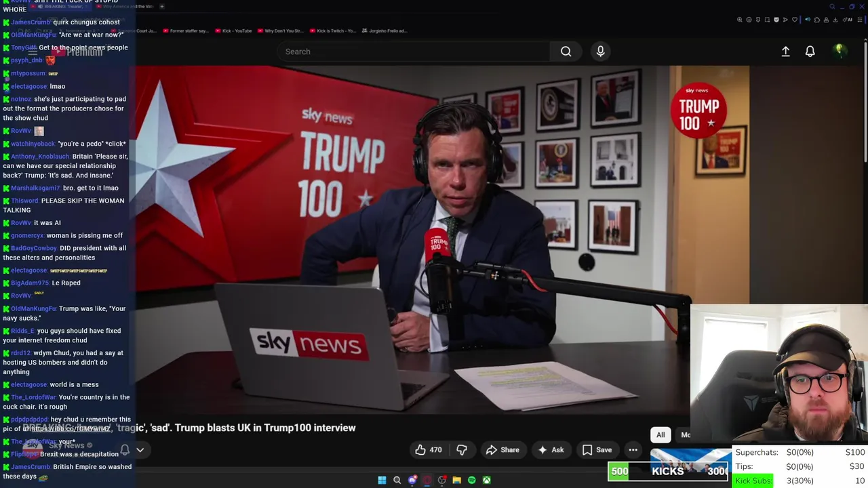This screenshot has width=868, height=488.
Task: Expand the notification options chevron beside the bell
Action: point(140,450)
